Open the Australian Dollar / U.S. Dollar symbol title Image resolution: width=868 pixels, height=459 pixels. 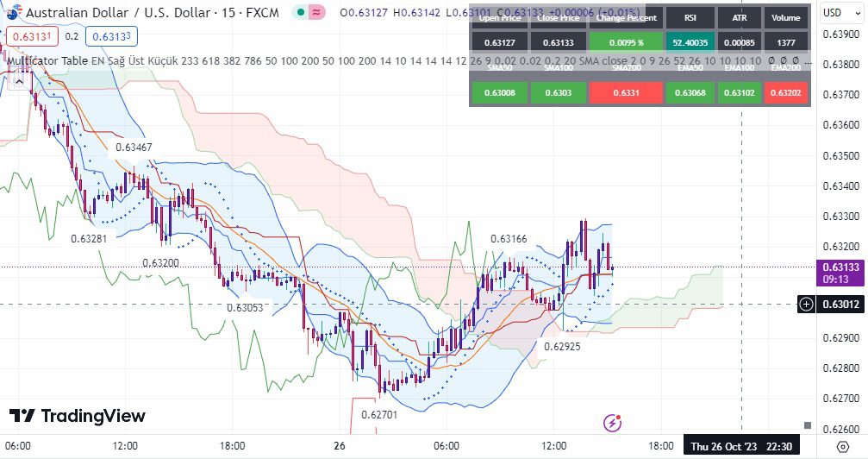coord(153,12)
